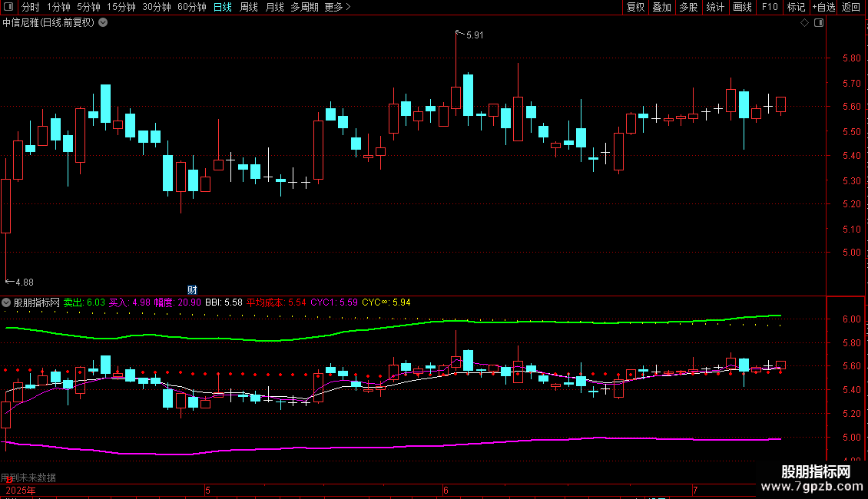
Task: Toggle the right side panel icon
Action: click(819, 23)
